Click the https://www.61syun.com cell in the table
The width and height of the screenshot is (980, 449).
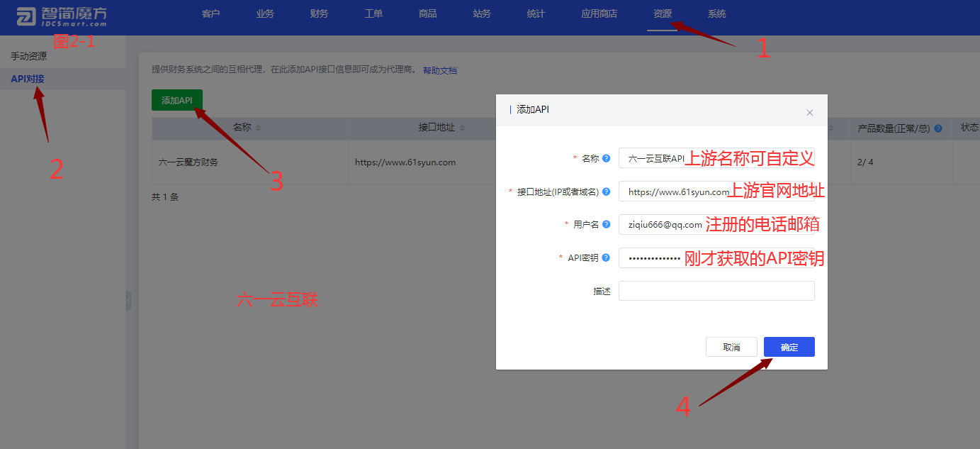[405, 162]
